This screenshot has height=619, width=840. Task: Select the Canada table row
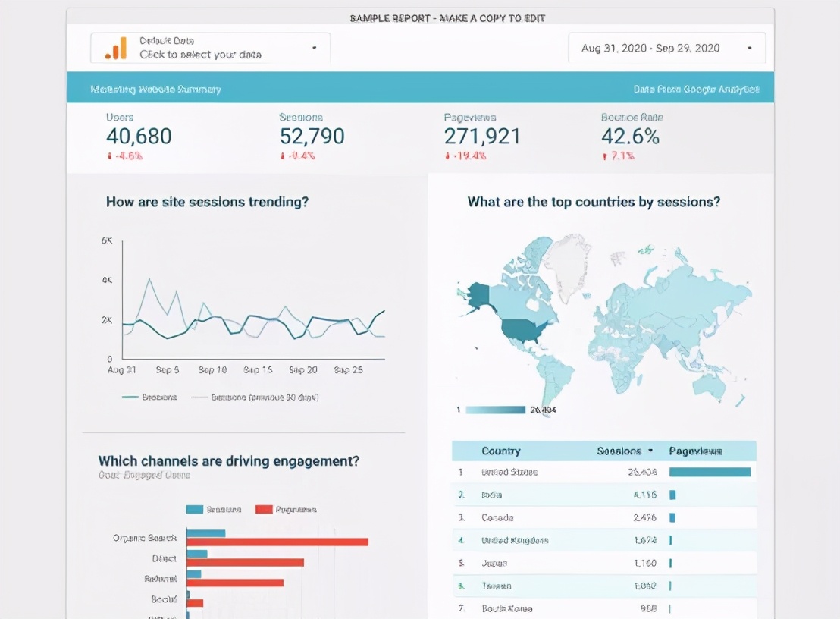coord(603,517)
